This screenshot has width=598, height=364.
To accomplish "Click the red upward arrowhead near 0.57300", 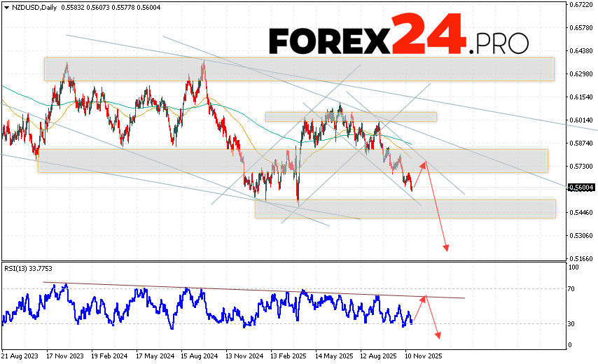I will tap(422, 164).
